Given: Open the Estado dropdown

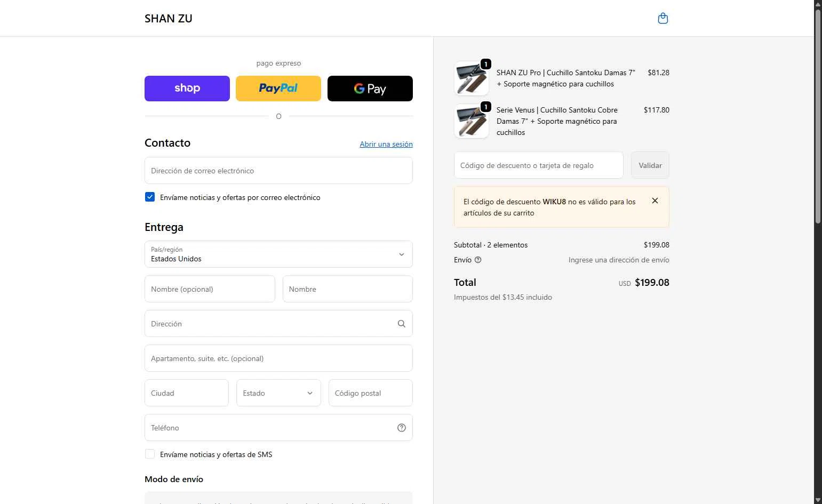Looking at the screenshot, I should click(278, 393).
